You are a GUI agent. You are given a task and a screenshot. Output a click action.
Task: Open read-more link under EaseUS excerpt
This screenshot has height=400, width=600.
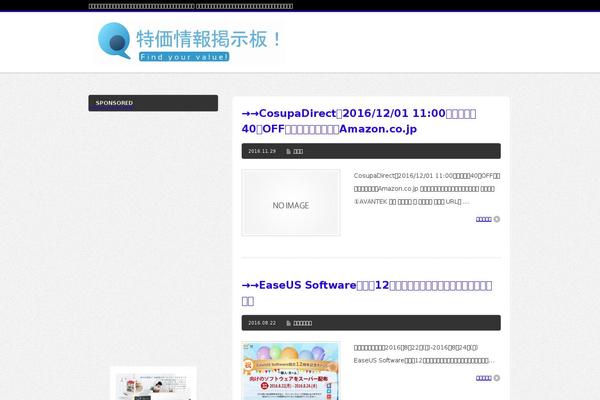tap(484, 378)
